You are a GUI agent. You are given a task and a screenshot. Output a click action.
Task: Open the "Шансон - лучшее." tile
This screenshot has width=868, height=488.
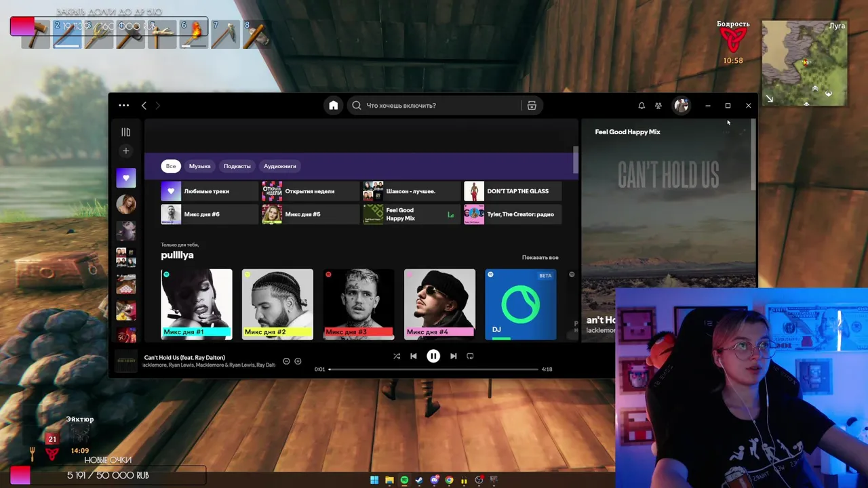(x=411, y=191)
